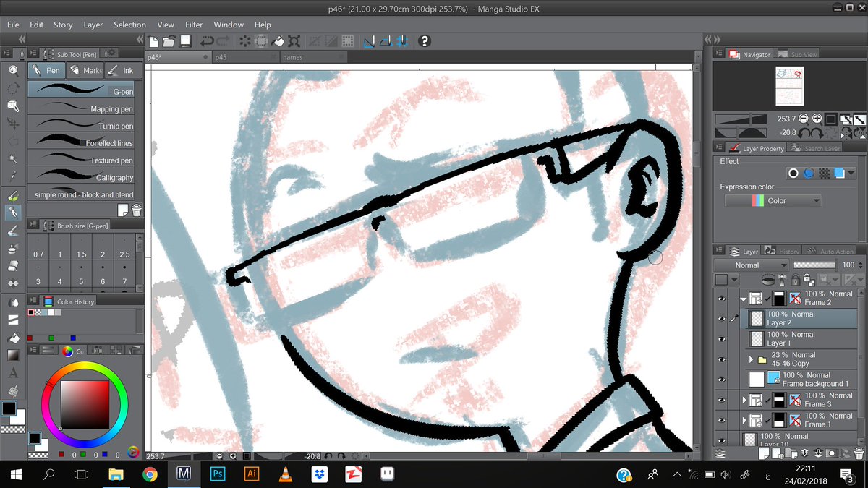The width and height of the screenshot is (868, 488).
Task: Open the File menu
Action: pyautogui.click(x=13, y=25)
